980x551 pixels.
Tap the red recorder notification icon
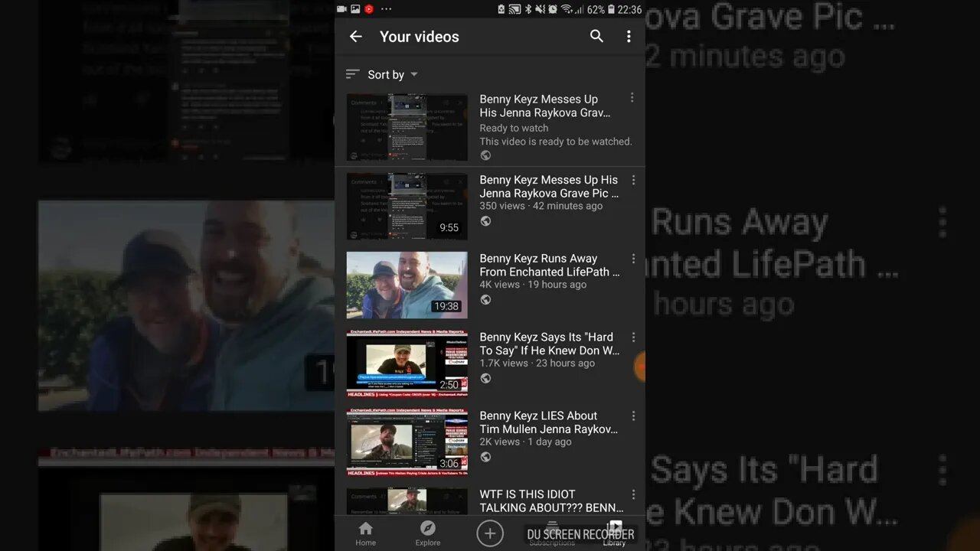(x=369, y=9)
